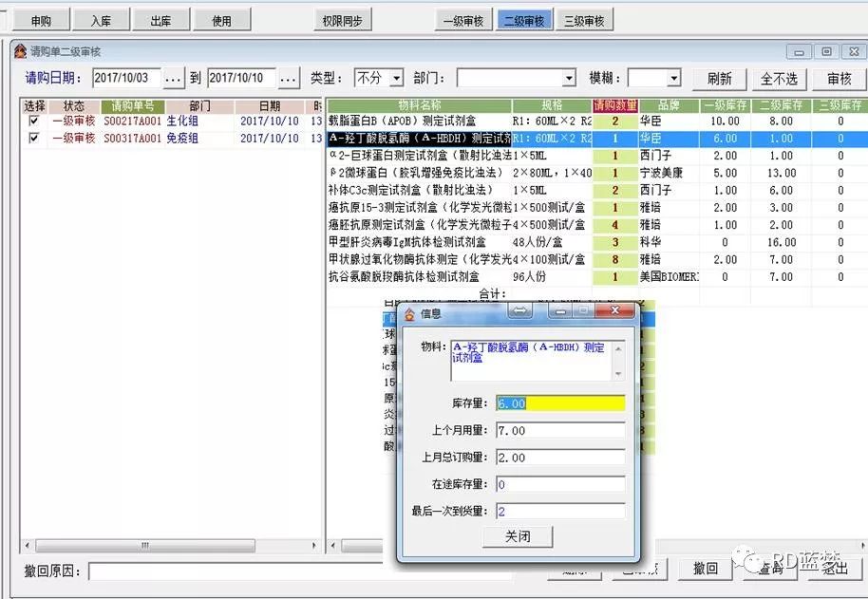Click the 关闭 button in 信息 dialog
The image size is (868, 599).
click(518, 536)
